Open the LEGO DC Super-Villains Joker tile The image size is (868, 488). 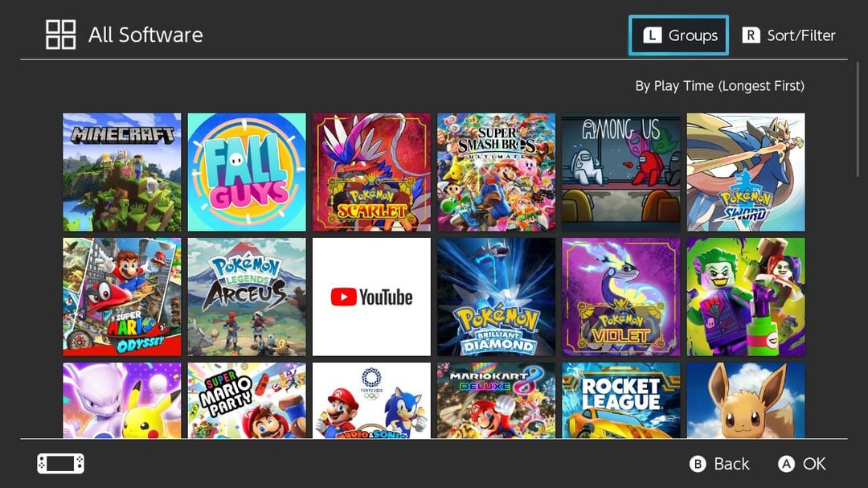(745, 297)
